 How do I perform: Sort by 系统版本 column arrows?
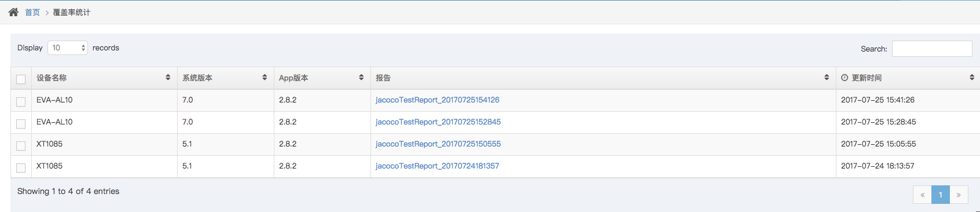point(265,78)
